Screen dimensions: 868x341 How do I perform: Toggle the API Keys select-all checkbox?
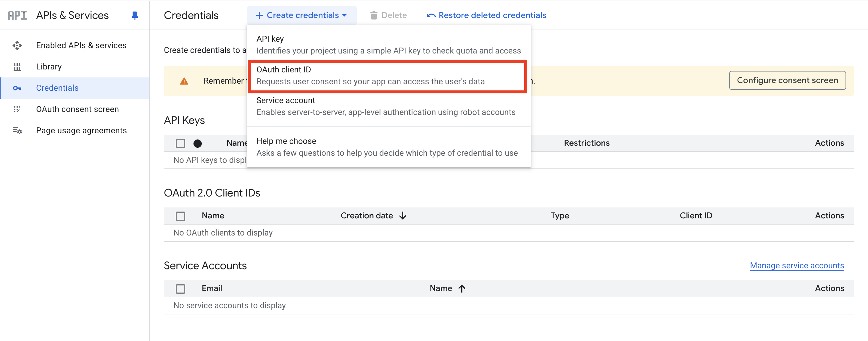coord(180,144)
